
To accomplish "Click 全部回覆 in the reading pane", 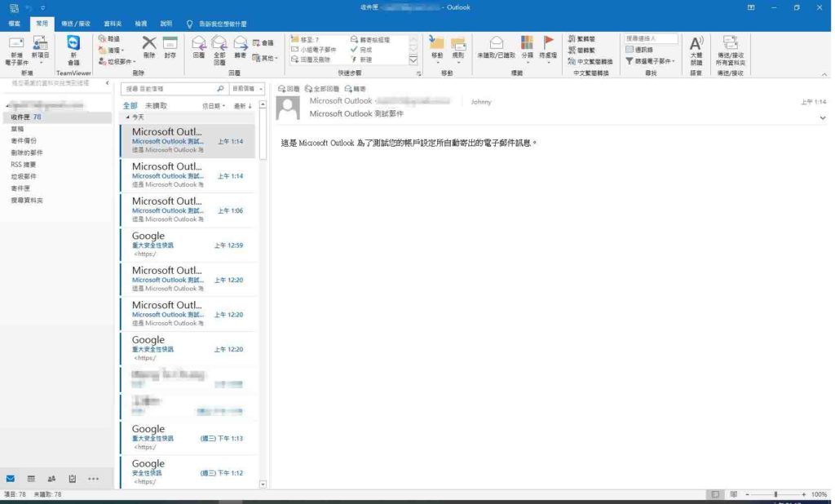I will point(321,89).
